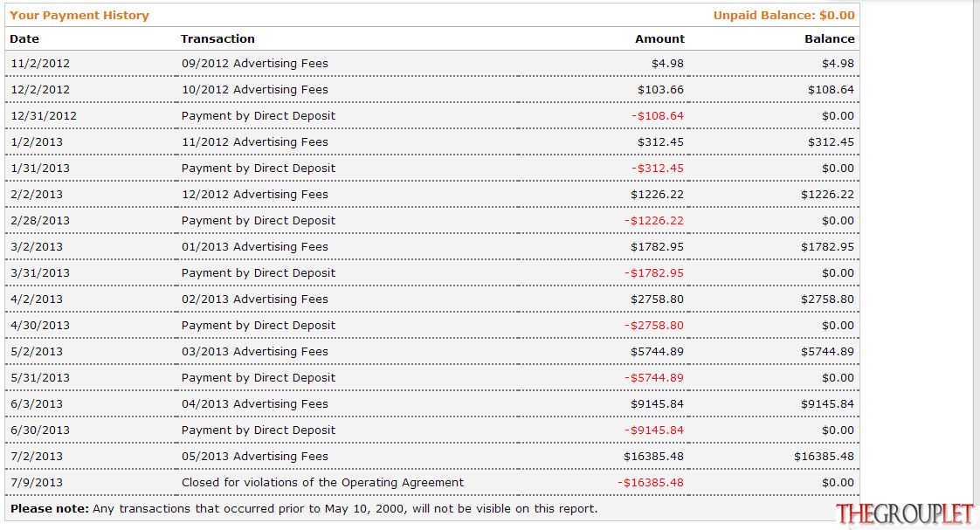Click the $4.98 amount cell
Image resolution: width=980 pixels, height=530 pixels.
click(667, 64)
